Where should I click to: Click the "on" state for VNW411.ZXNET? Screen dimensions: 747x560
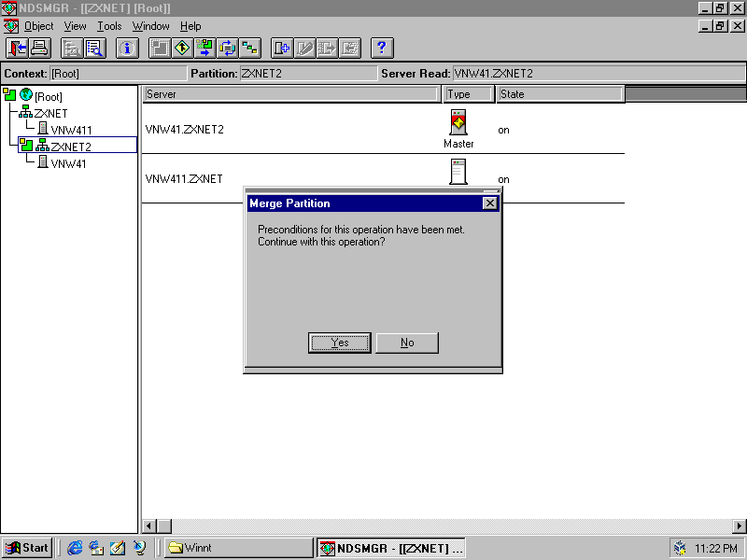coord(503,180)
